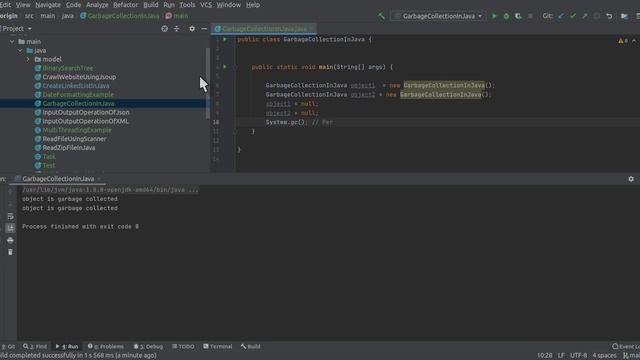Screen dimensions: 640x360
Task: Collapse the java folder node
Action: (x=20, y=51)
